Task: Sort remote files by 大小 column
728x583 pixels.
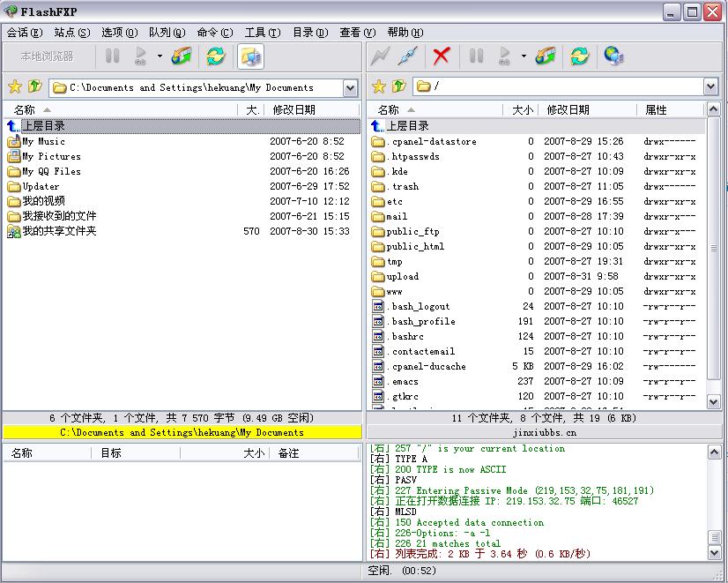Action: coord(521,110)
